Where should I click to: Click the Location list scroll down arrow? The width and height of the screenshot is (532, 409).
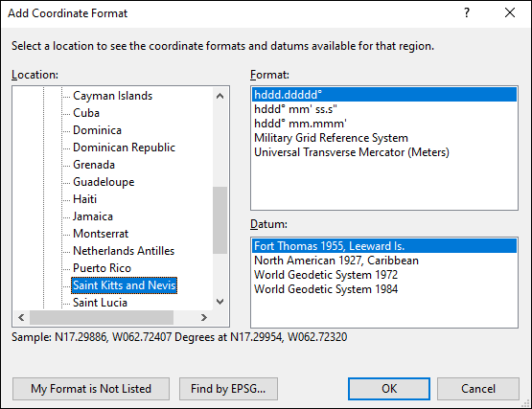click(220, 302)
